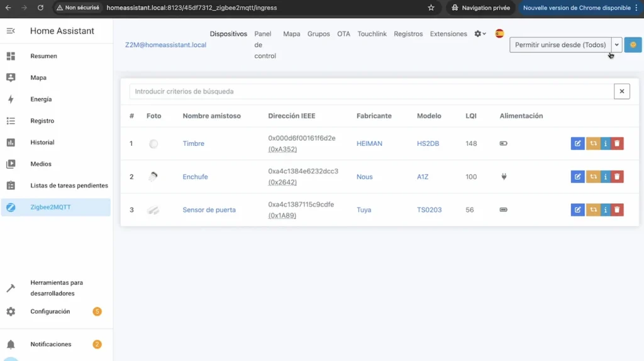This screenshot has height=361, width=644.
Task: Sort by Alimentación column header
Action: tap(521, 116)
